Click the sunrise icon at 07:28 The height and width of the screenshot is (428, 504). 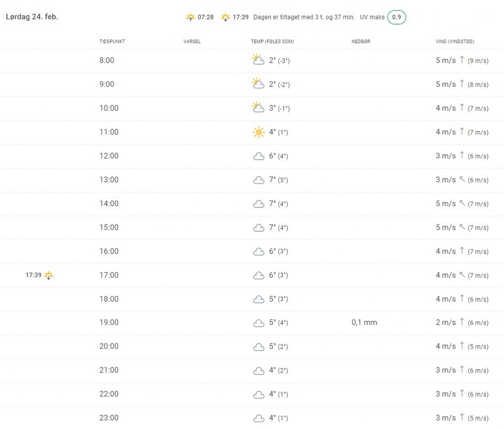point(191,17)
